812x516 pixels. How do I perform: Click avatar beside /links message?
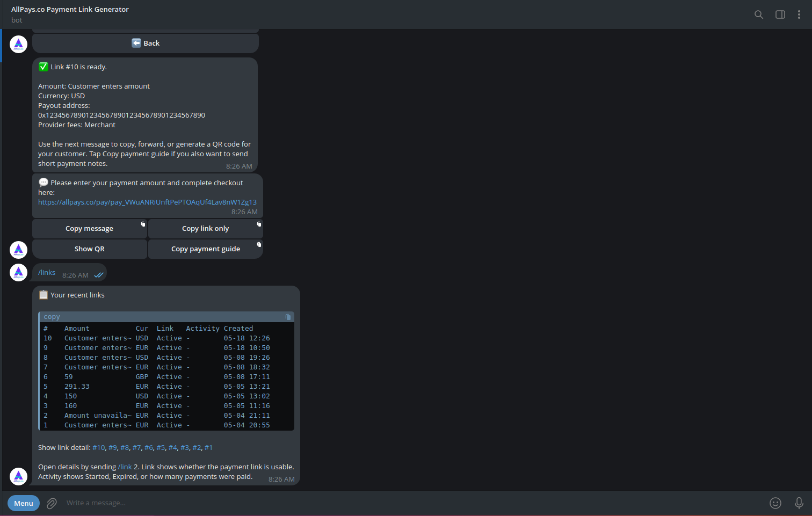tap(19, 272)
